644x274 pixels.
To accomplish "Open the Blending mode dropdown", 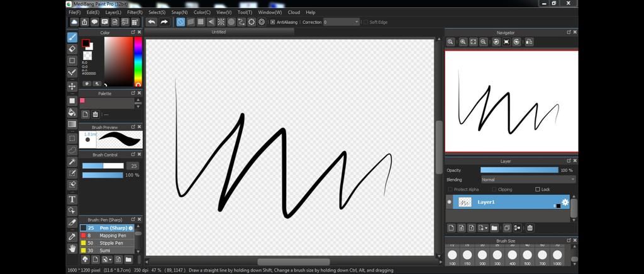I will pyautogui.click(x=528, y=180).
